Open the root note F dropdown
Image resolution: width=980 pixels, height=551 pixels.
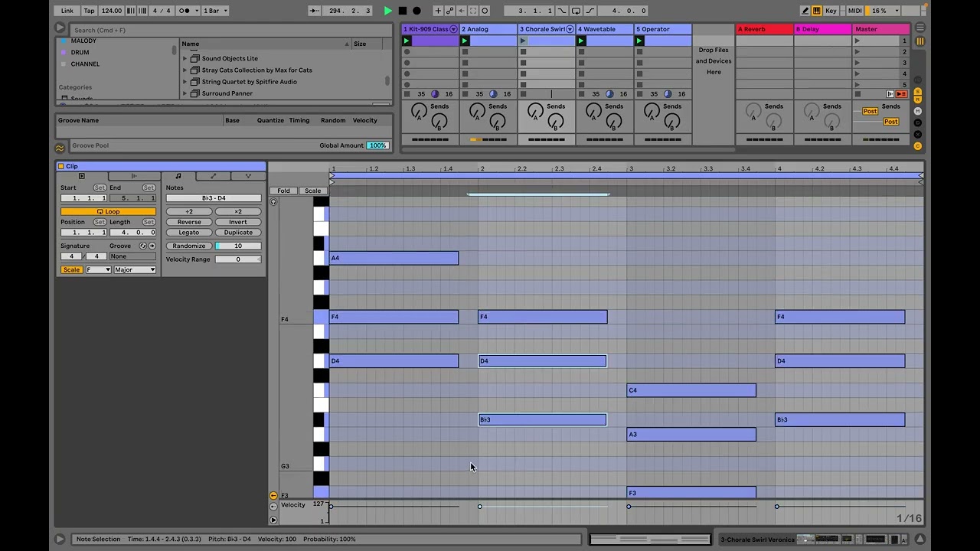[98, 269]
